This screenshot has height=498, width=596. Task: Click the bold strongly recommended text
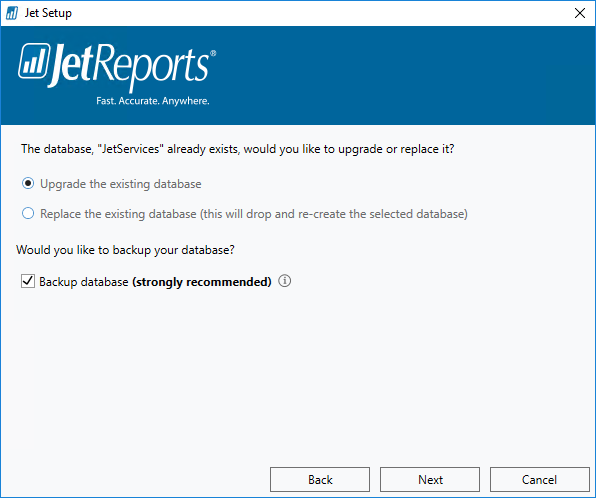coord(202,282)
